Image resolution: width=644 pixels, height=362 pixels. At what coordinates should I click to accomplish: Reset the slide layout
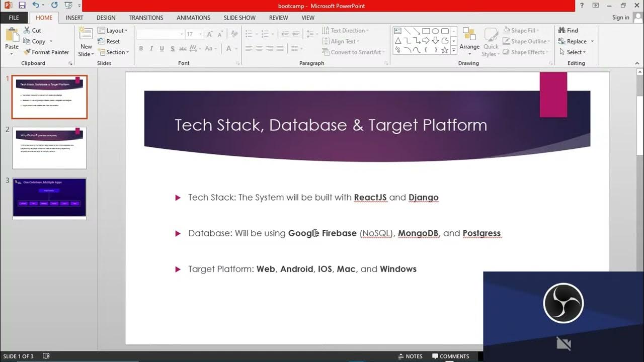pyautogui.click(x=109, y=41)
